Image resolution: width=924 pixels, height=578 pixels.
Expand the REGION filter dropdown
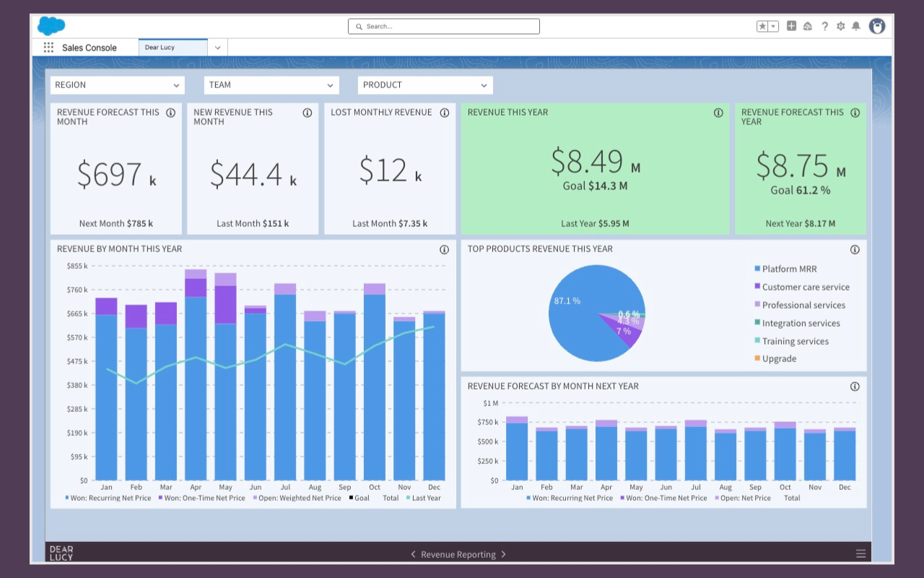[117, 85]
